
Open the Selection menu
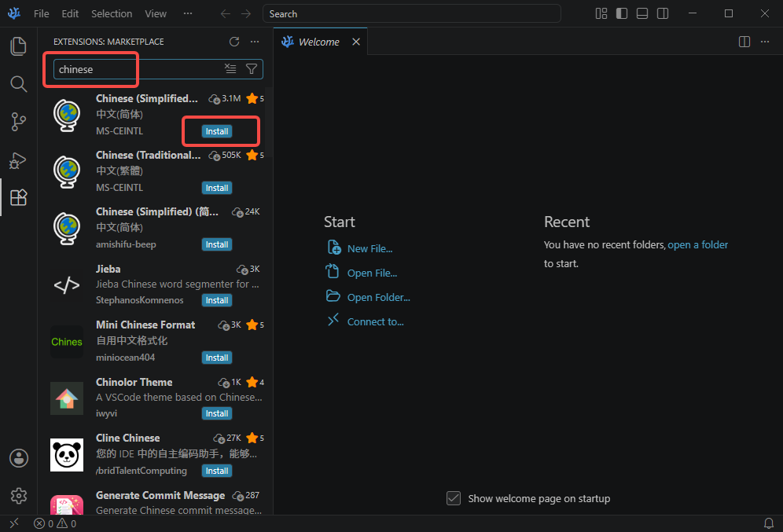(112, 14)
